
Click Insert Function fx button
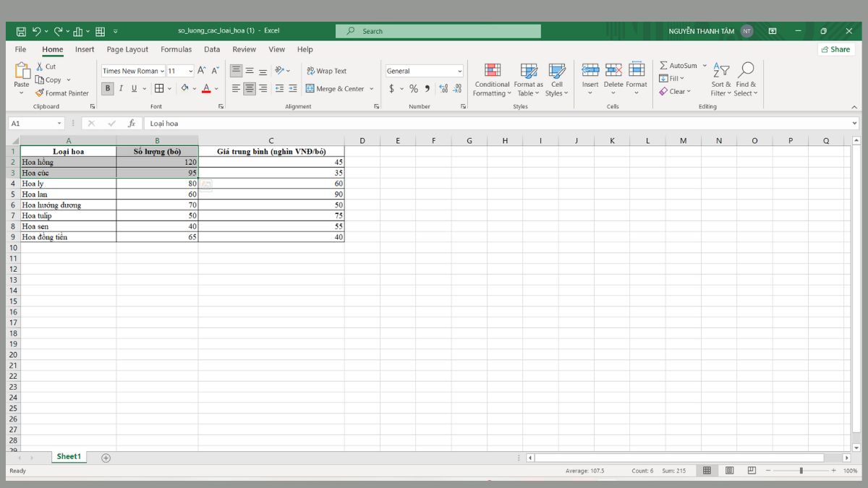pyautogui.click(x=132, y=124)
